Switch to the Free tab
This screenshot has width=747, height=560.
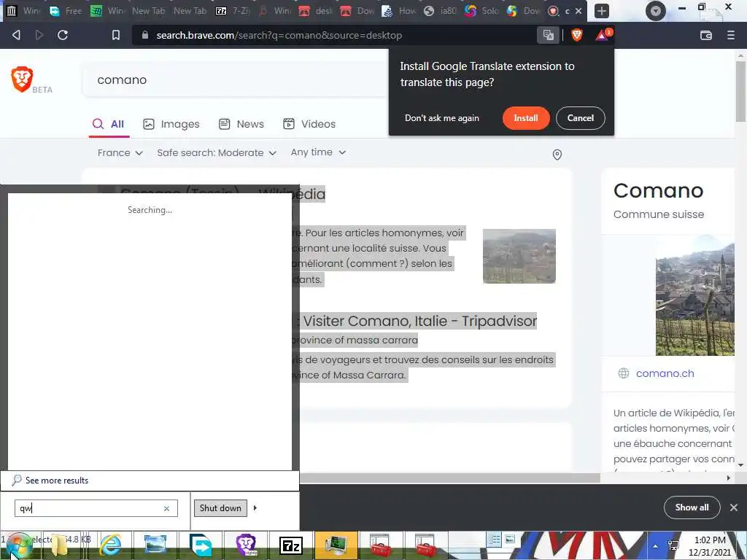[65, 10]
